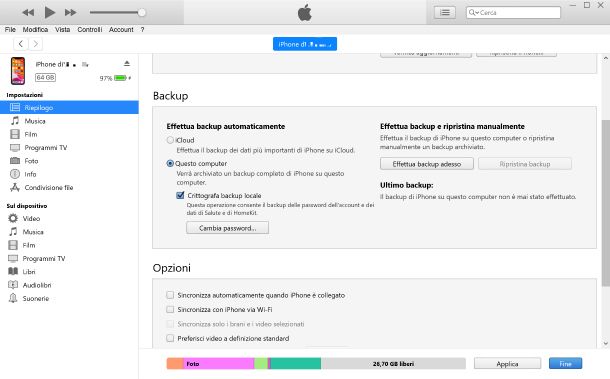Click the blue Fine button
This screenshot has height=379, width=610.
[565, 364]
